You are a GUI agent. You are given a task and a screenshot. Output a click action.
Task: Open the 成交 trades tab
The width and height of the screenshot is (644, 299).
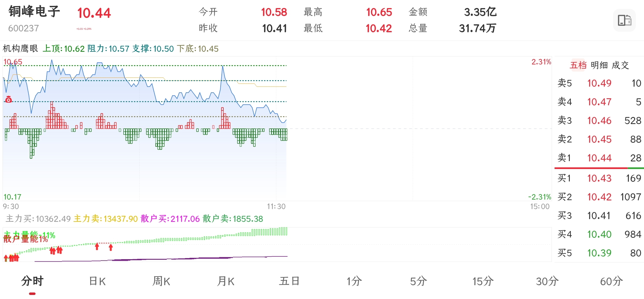pyautogui.click(x=620, y=65)
